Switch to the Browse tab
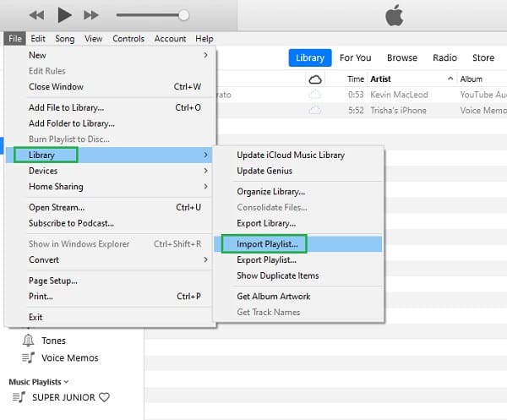The width and height of the screenshot is (507, 420). click(402, 57)
